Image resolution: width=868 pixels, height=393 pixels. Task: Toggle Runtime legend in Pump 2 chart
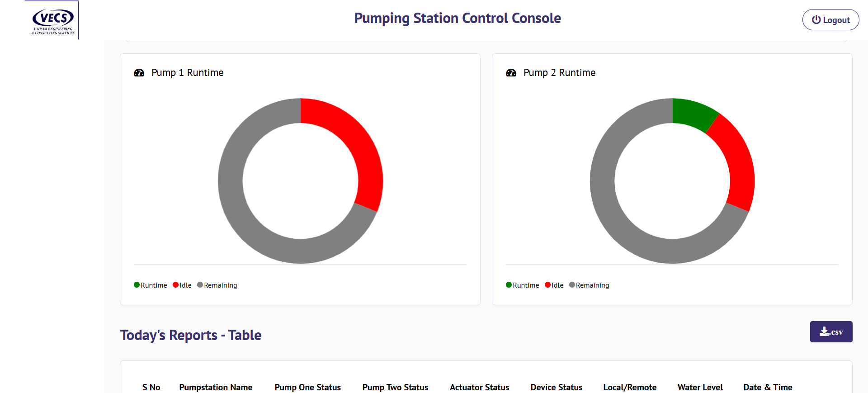pos(523,285)
